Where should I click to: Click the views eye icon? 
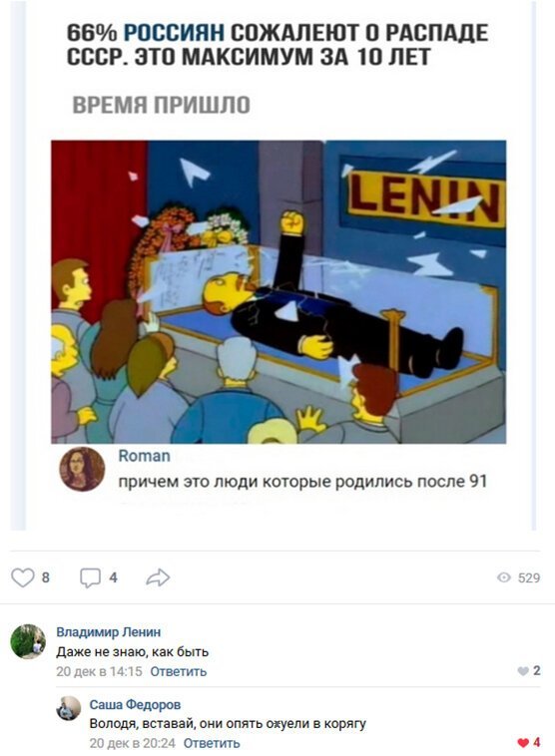pos(504,577)
